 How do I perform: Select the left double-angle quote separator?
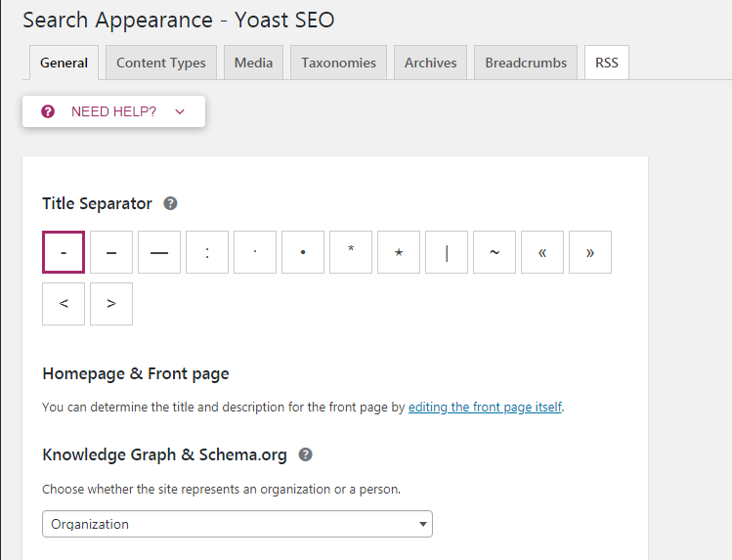click(x=542, y=252)
